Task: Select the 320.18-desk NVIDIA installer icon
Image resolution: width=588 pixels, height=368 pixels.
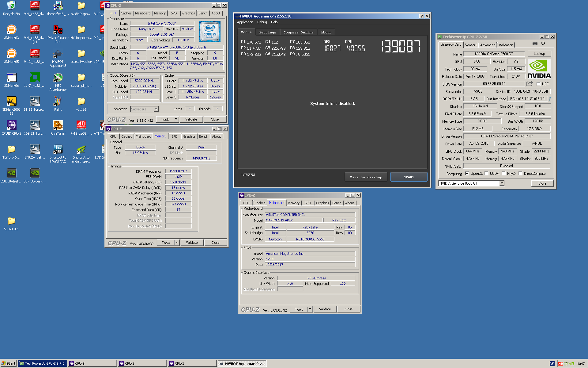Action: click(11, 175)
